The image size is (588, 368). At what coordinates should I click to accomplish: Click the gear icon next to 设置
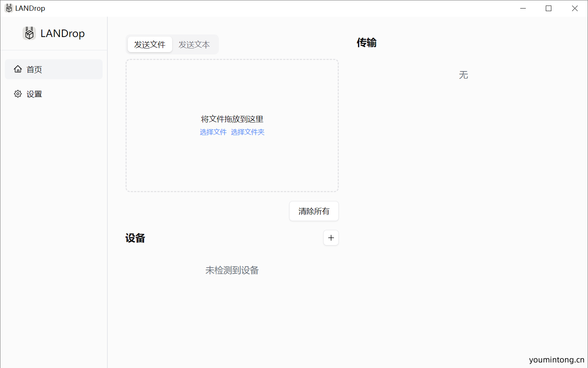click(18, 94)
